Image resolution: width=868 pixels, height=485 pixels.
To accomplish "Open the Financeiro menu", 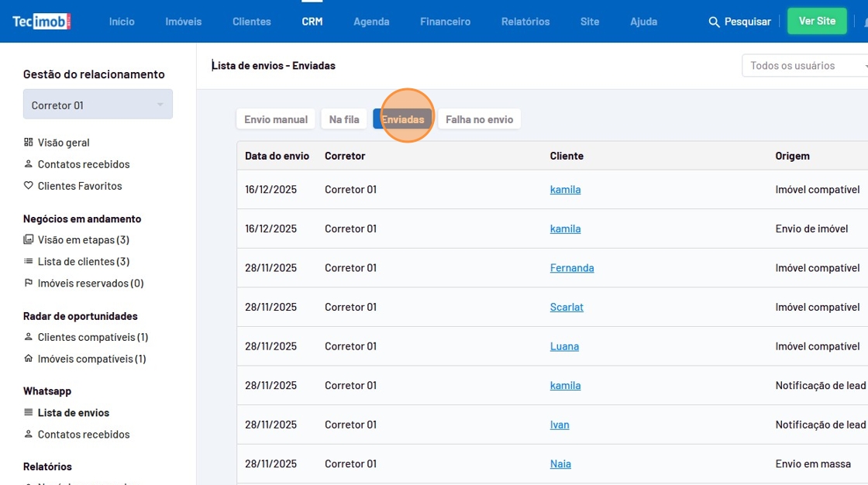I will (445, 22).
